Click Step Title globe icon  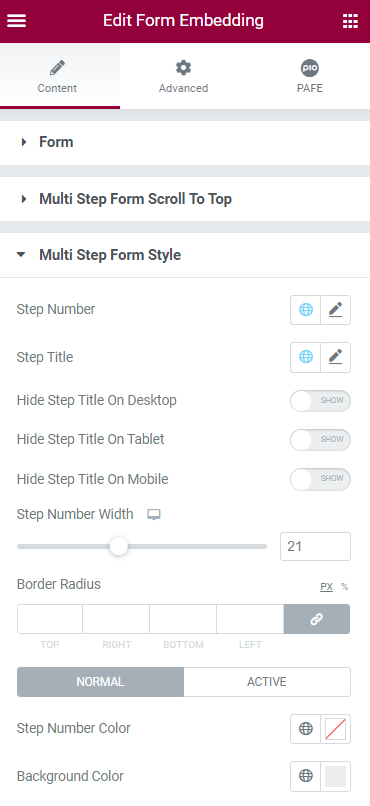(306, 357)
